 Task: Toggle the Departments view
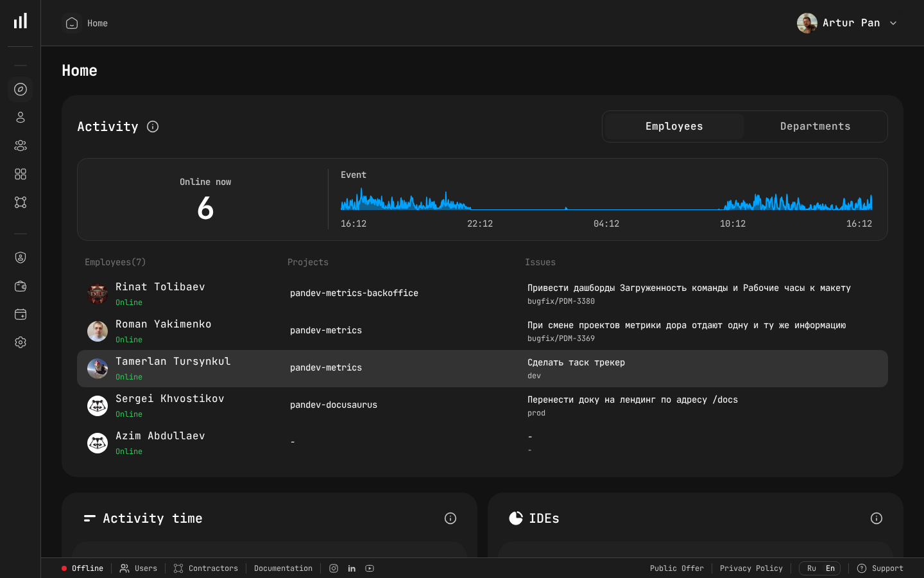pos(815,127)
